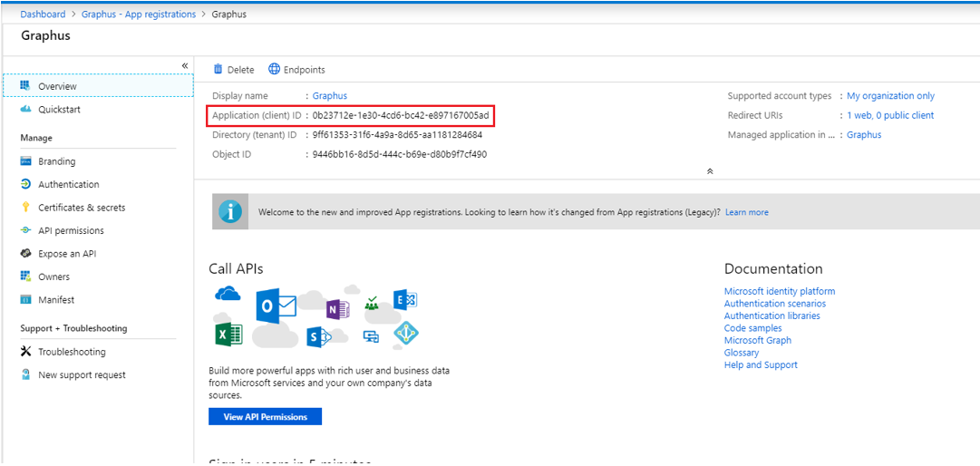The height and width of the screenshot is (466, 980).
Task: Click the Expose an API cloud icon
Action: (x=25, y=254)
